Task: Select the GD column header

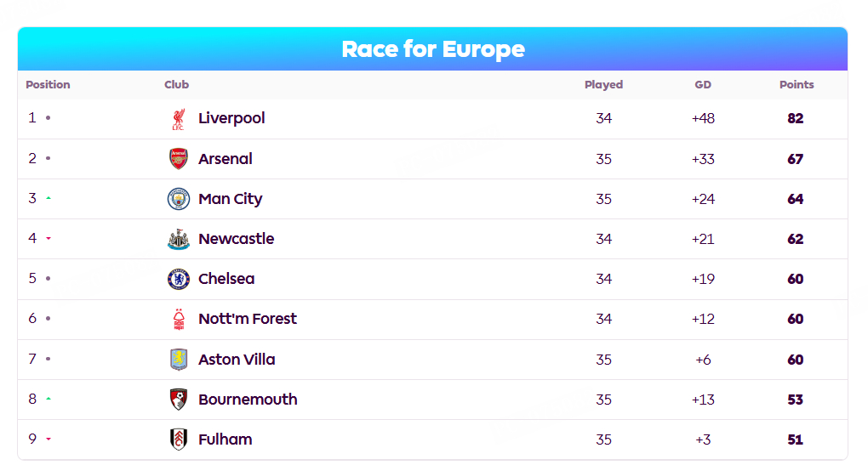Action: (x=703, y=85)
